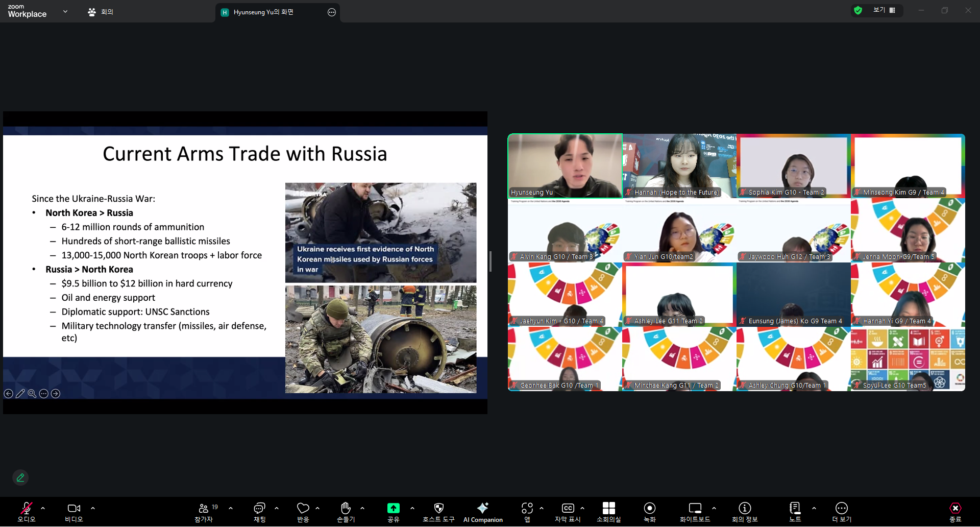Switch to the meeting tab

(101, 12)
